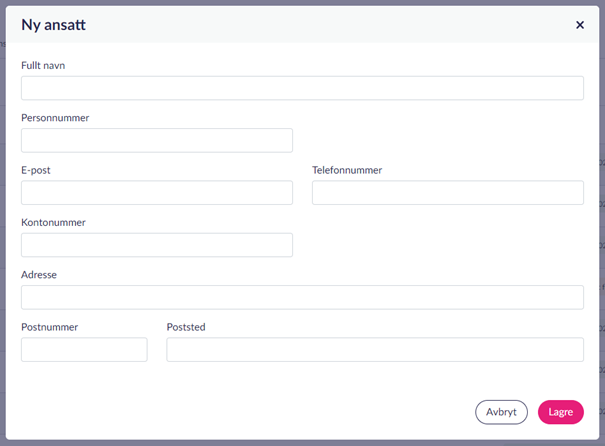Click the Adresse label text

(39, 274)
